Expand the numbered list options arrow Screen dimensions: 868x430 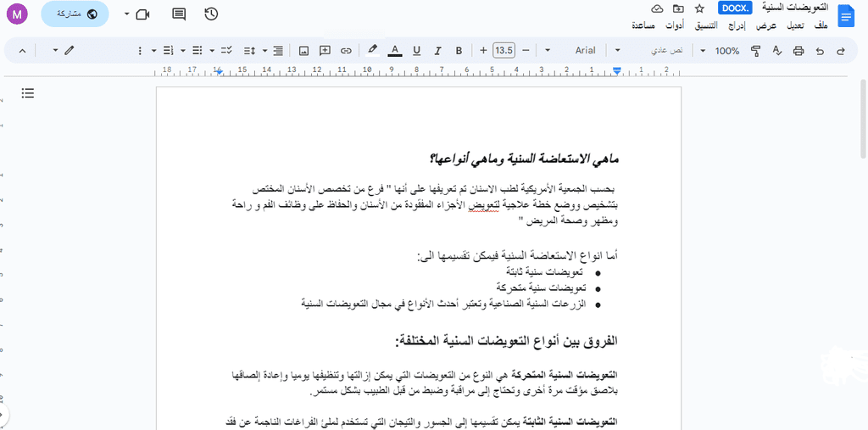pos(154,51)
